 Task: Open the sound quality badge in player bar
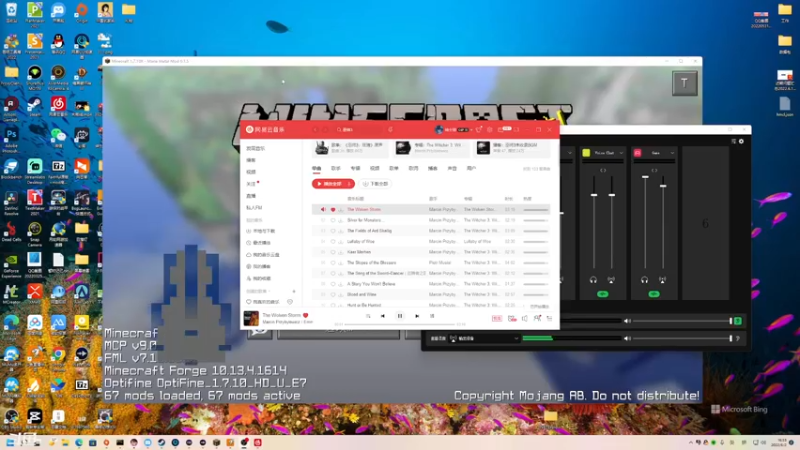tap(496, 318)
